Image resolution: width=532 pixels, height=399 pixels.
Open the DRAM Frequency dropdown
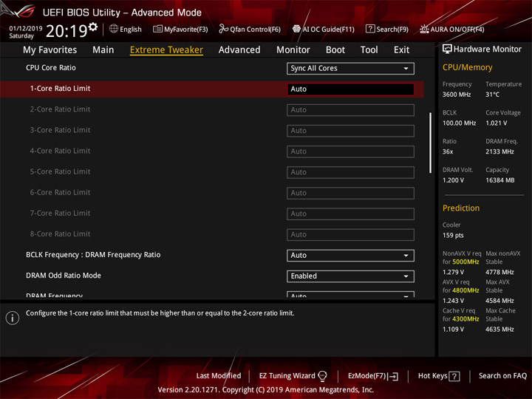[350, 295]
